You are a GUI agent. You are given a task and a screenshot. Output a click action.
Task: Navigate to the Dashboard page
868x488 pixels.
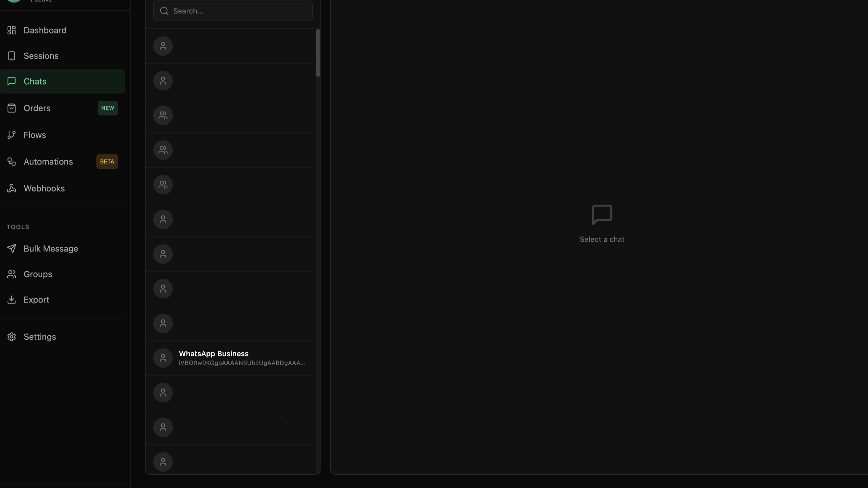(45, 30)
